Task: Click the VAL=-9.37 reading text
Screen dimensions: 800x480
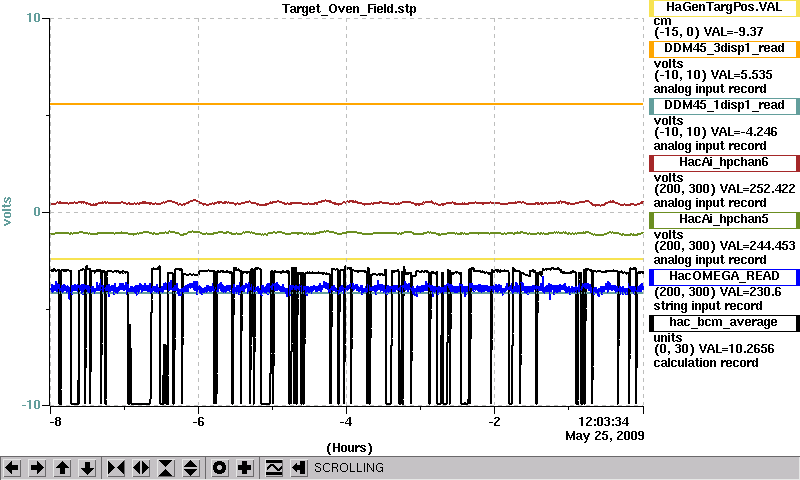Action: pos(733,32)
